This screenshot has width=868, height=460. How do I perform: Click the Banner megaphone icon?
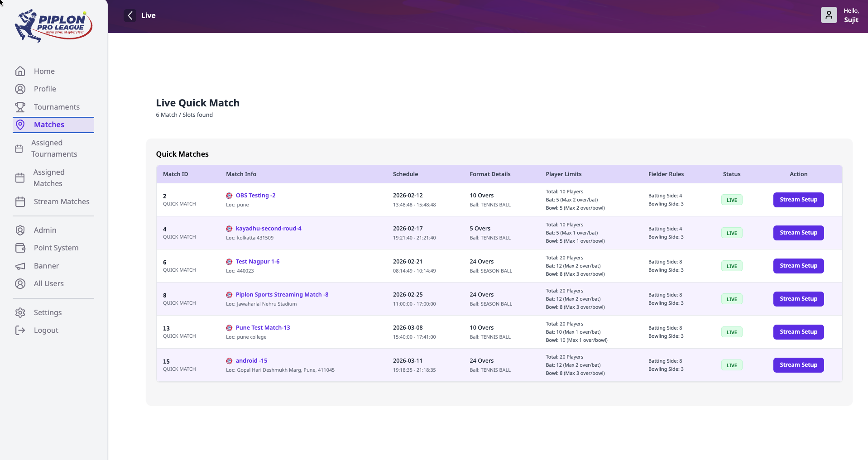(20, 266)
